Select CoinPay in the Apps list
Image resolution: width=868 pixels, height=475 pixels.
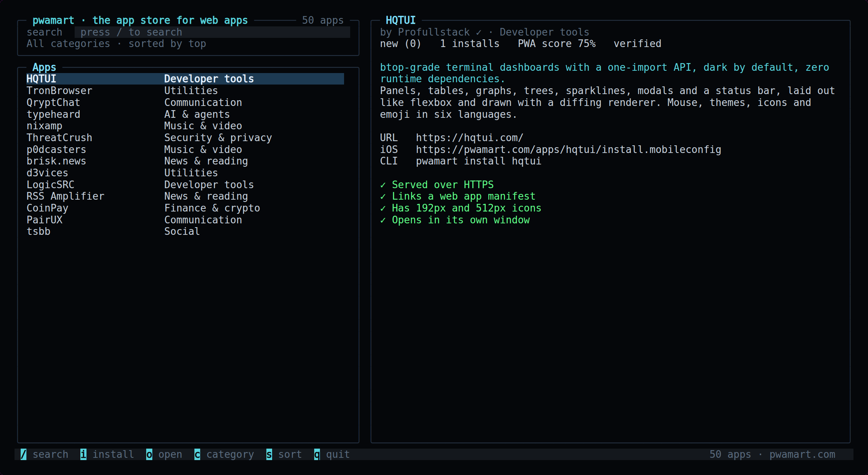click(185, 208)
